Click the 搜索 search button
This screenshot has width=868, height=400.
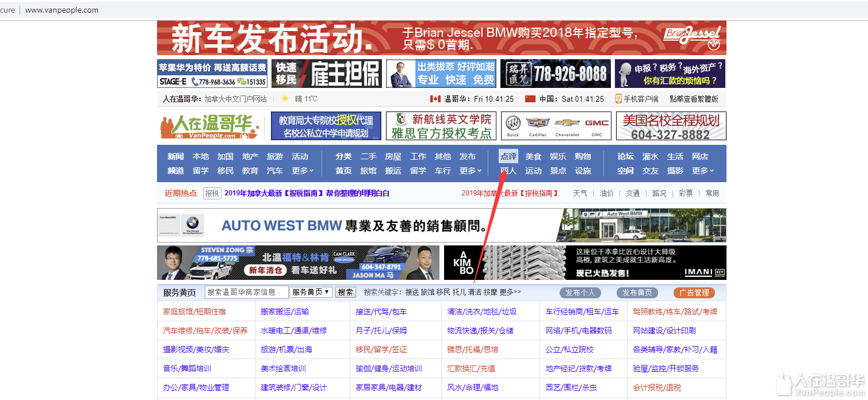(x=346, y=292)
